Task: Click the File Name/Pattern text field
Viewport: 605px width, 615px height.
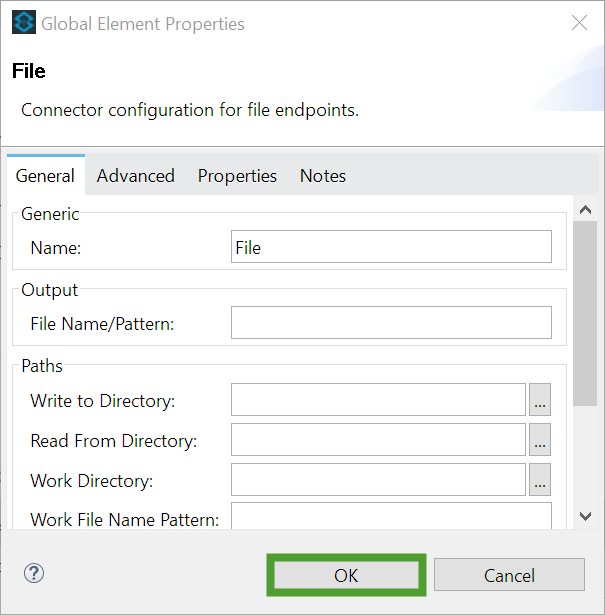Action: pos(391,323)
